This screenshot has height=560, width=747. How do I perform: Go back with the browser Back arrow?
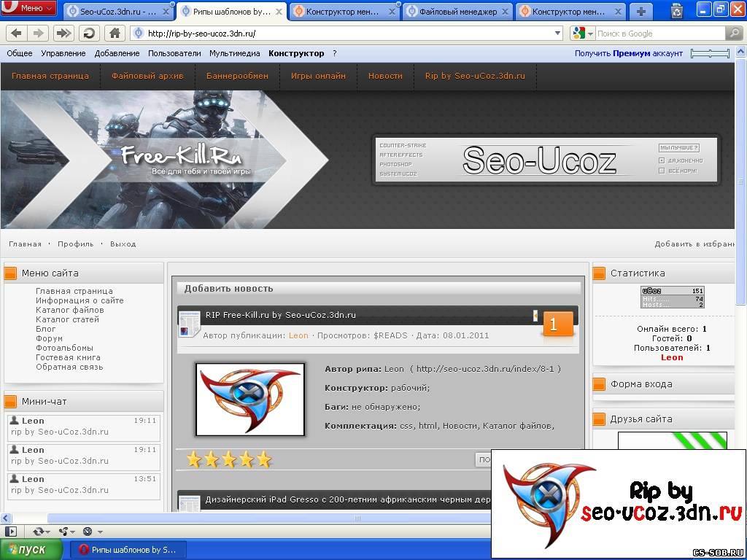(x=16, y=33)
